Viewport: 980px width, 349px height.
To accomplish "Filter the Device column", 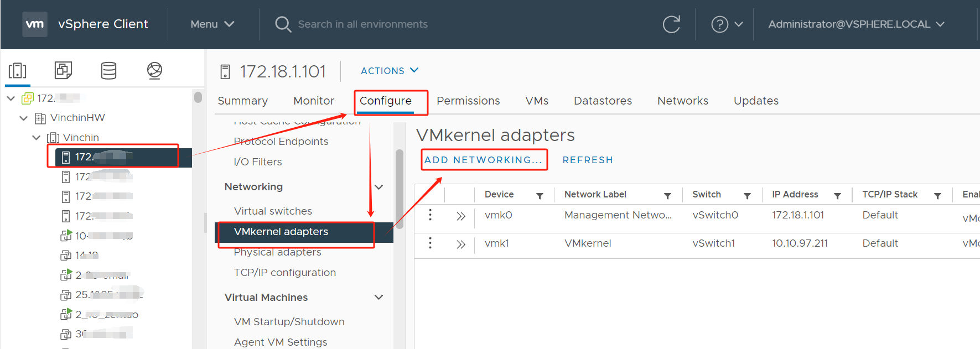I will click(x=540, y=196).
